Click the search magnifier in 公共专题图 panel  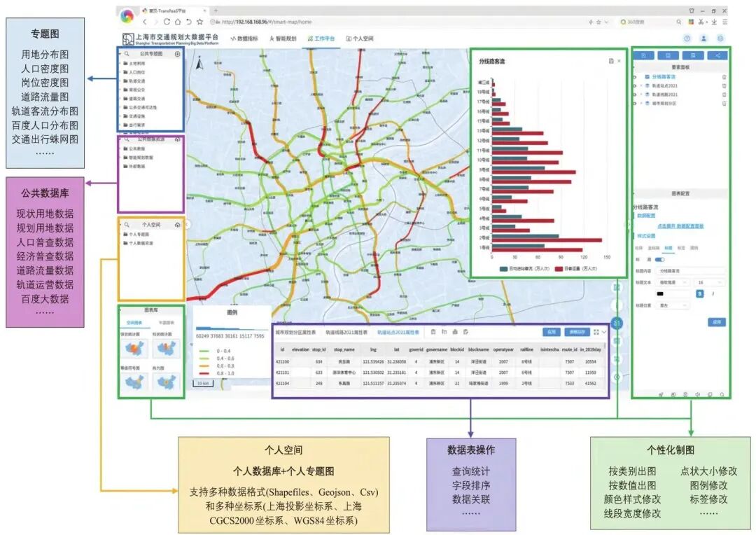[127, 53]
